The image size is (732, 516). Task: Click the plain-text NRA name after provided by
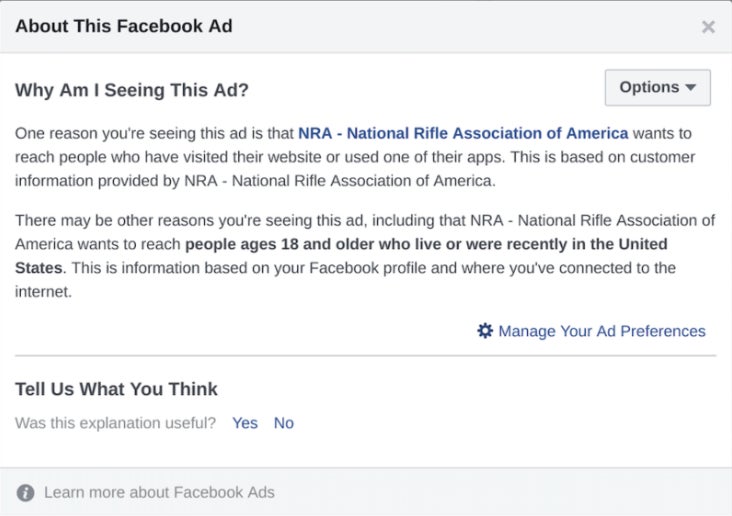[x=338, y=181]
